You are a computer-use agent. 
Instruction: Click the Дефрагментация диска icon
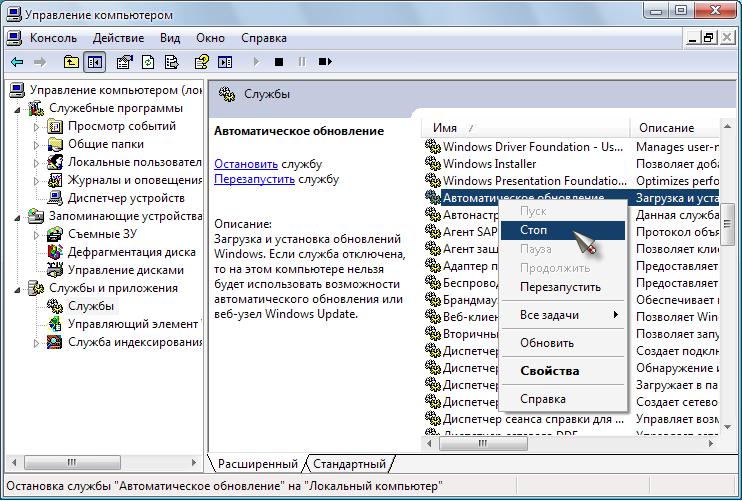[x=55, y=252]
